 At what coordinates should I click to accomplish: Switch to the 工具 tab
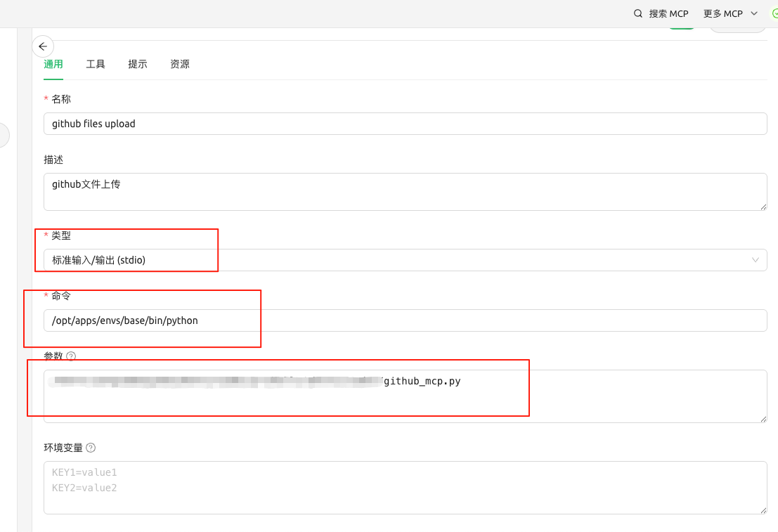pos(96,64)
